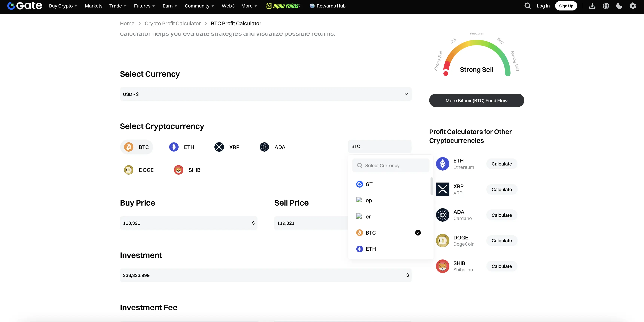This screenshot has height=322, width=644.
Task: Click the DogeCoin logo in sidebar list
Action: tap(442, 240)
